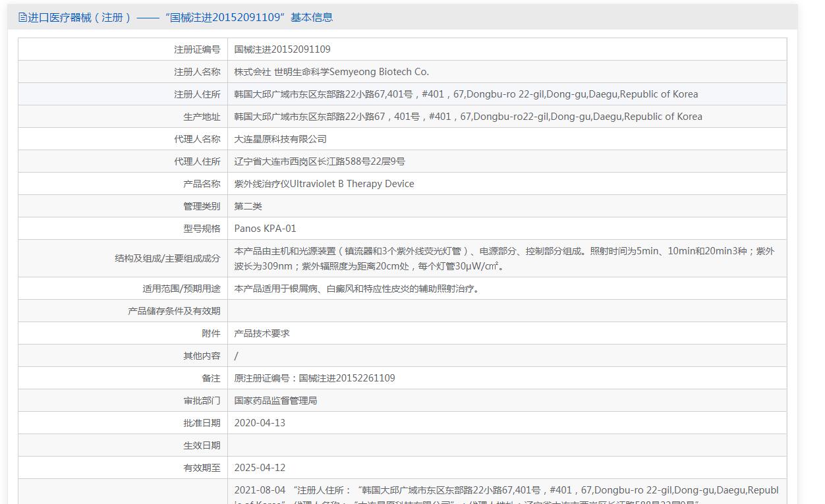
Task: Click the document icon beside the header title
Action: pos(23,18)
